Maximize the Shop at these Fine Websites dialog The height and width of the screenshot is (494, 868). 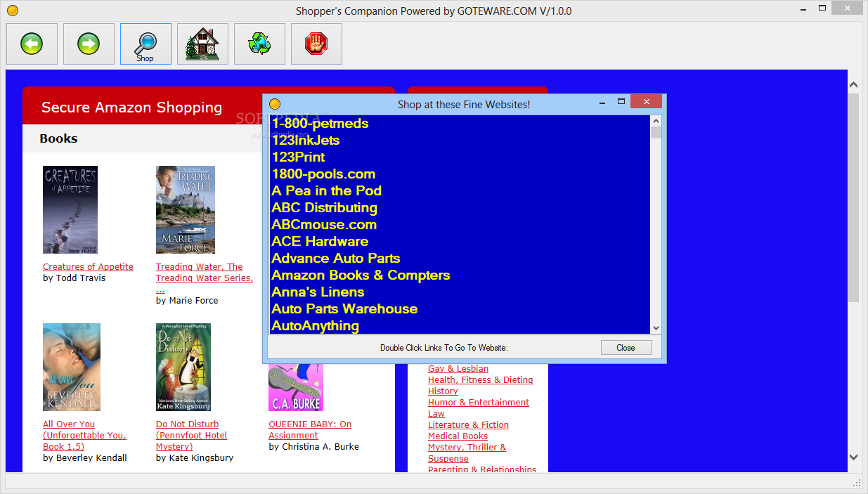621,102
